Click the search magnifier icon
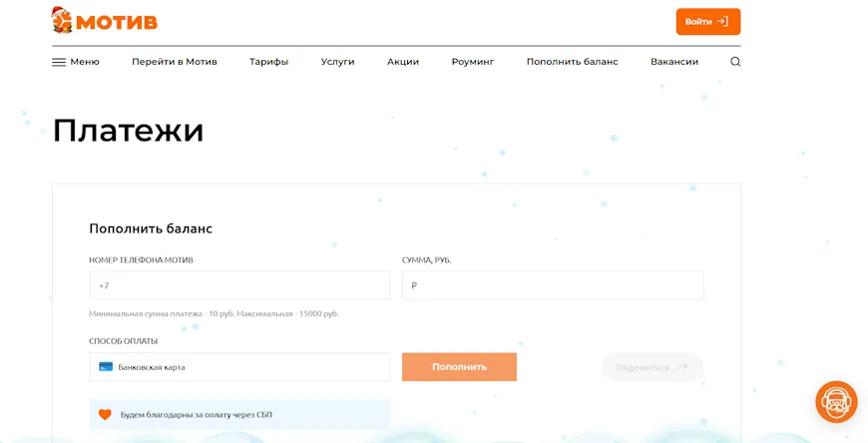 click(735, 62)
